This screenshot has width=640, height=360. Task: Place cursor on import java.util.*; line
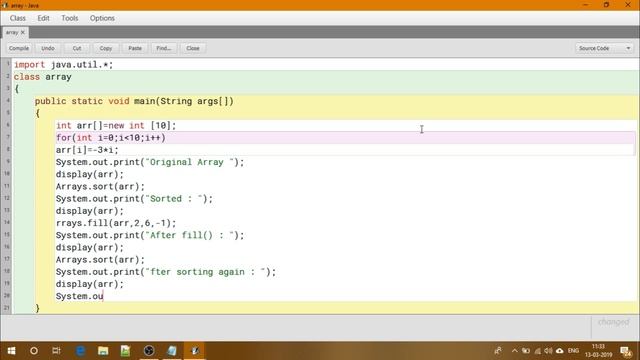point(63,64)
